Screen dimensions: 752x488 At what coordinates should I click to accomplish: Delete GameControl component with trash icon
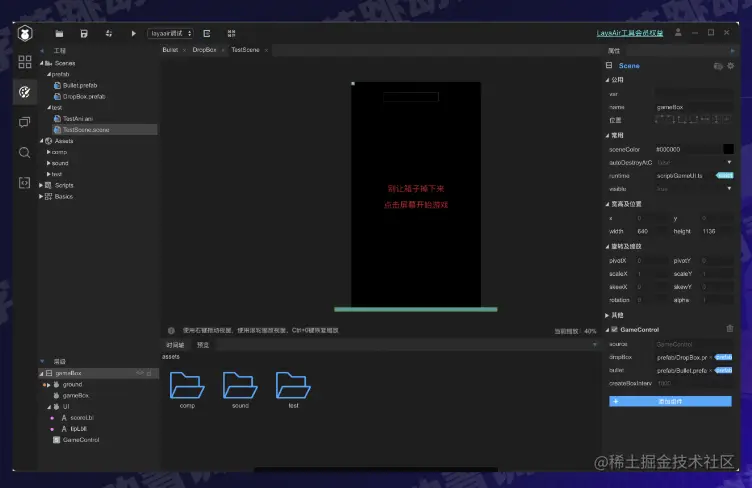point(730,328)
